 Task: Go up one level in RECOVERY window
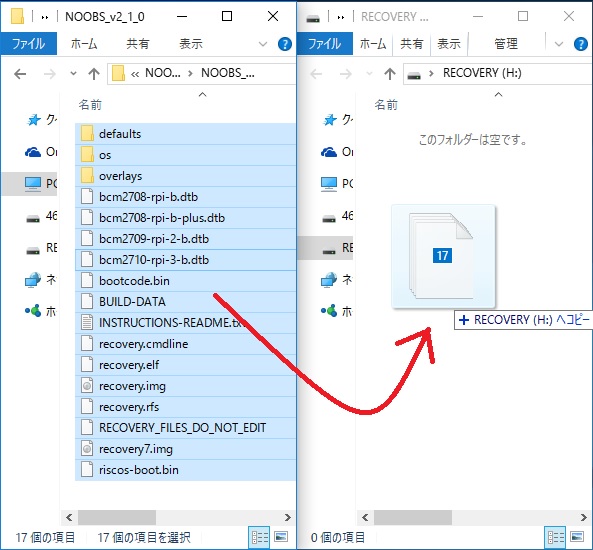click(x=390, y=74)
